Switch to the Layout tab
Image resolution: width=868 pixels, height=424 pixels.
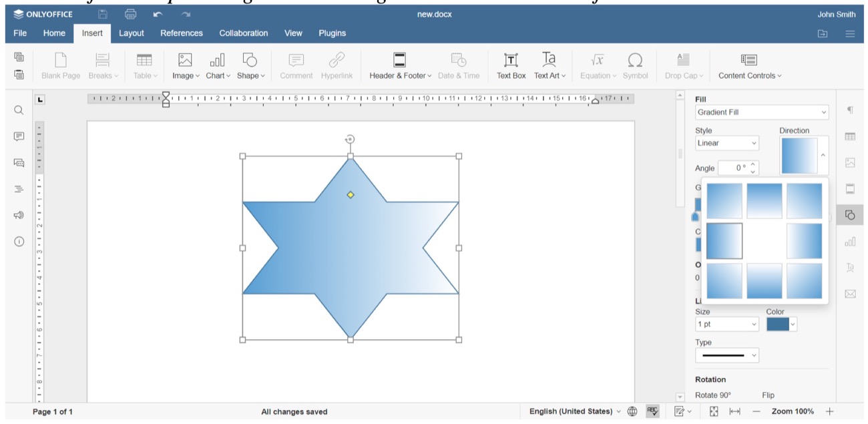coord(132,33)
